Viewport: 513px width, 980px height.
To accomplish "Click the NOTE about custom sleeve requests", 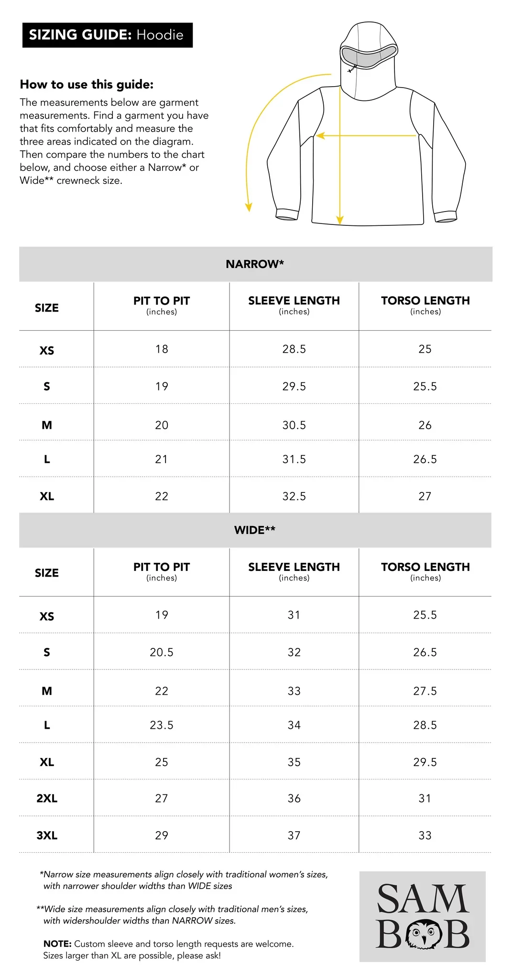I will tap(168, 949).
